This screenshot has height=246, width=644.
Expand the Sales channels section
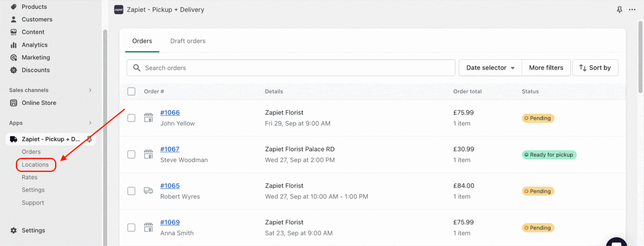coord(90,90)
